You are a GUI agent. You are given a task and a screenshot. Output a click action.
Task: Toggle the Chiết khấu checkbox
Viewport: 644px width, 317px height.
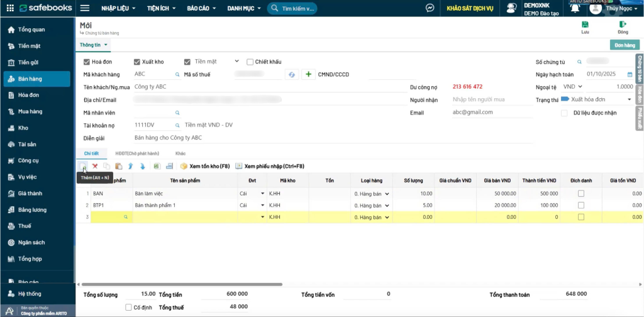coord(250,62)
